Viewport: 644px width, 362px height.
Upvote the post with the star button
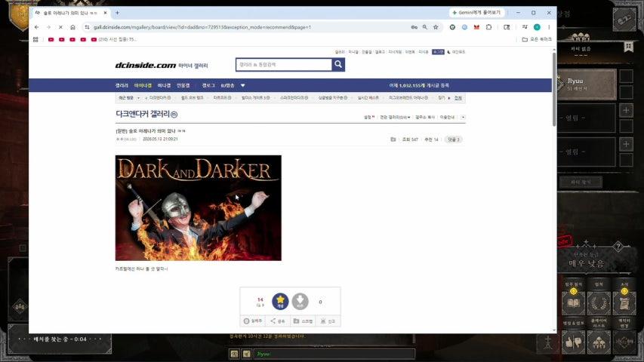(280, 301)
